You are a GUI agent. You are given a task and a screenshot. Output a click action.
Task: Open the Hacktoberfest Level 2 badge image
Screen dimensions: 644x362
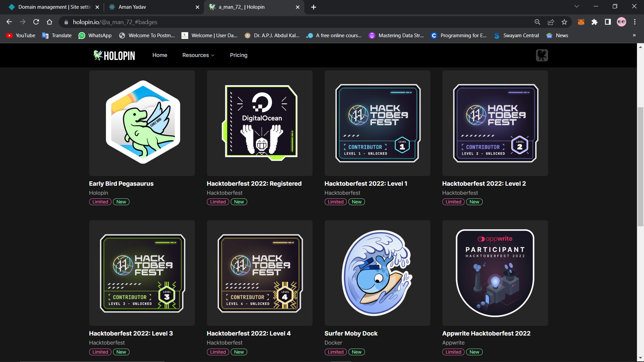tap(495, 123)
